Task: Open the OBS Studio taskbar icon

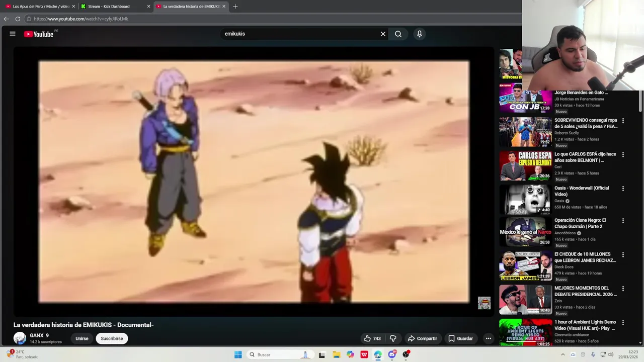Action: click(x=406, y=354)
